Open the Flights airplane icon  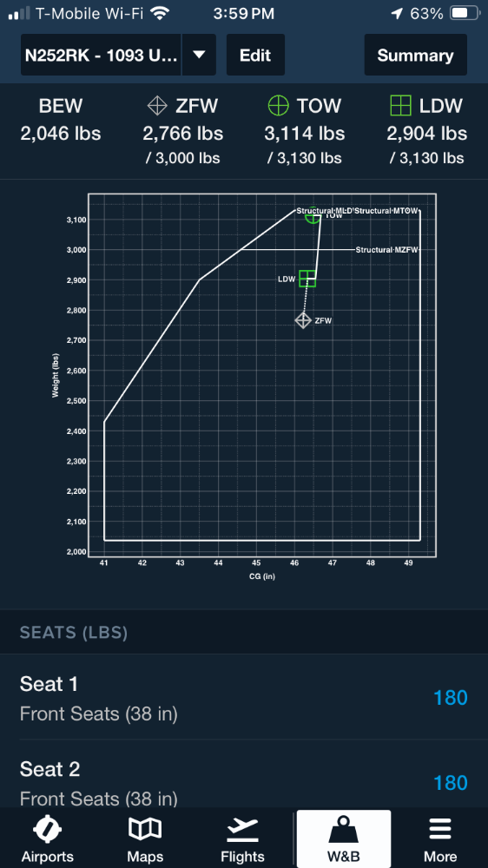coord(242,830)
